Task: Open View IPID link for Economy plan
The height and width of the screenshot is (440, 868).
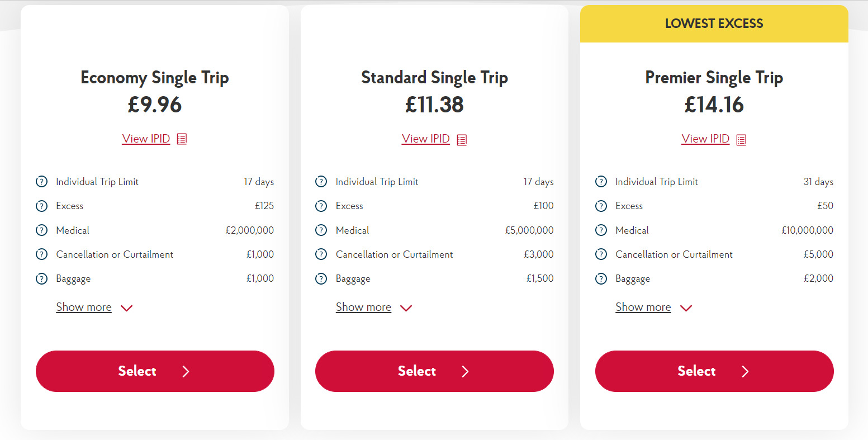Action: click(x=146, y=139)
